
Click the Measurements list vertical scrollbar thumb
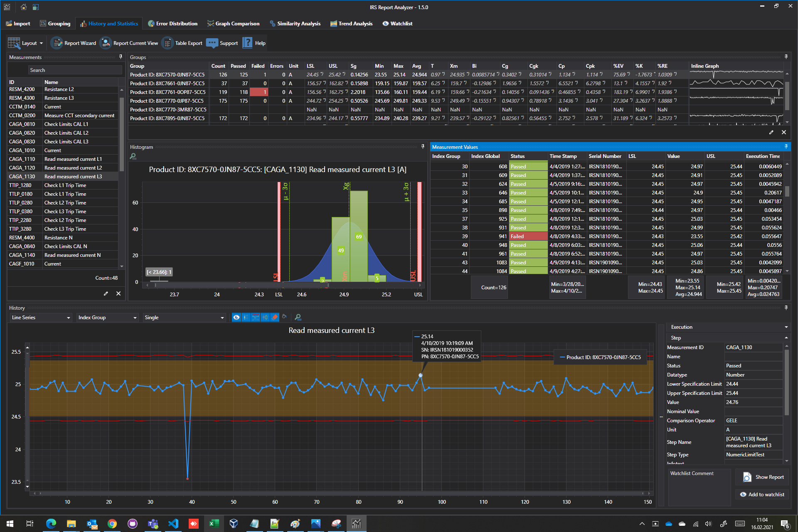coord(121,134)
